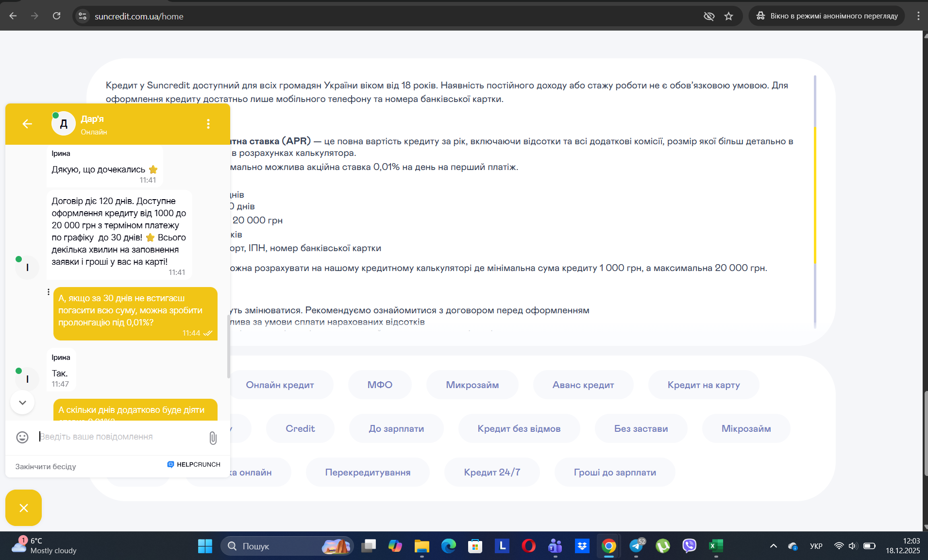928x560 pixels.
Task: Open site information icon in address bar
Action: (83, 16)
